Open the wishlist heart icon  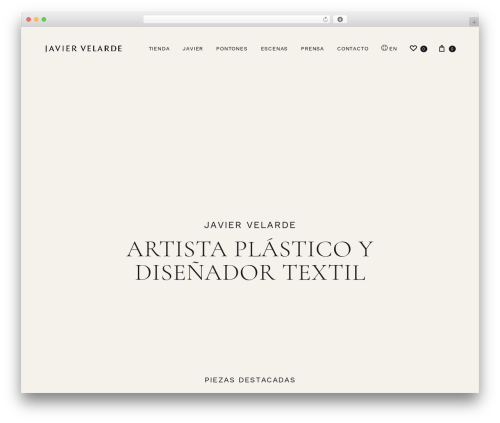pyautogui.click(x=413, y=48)
